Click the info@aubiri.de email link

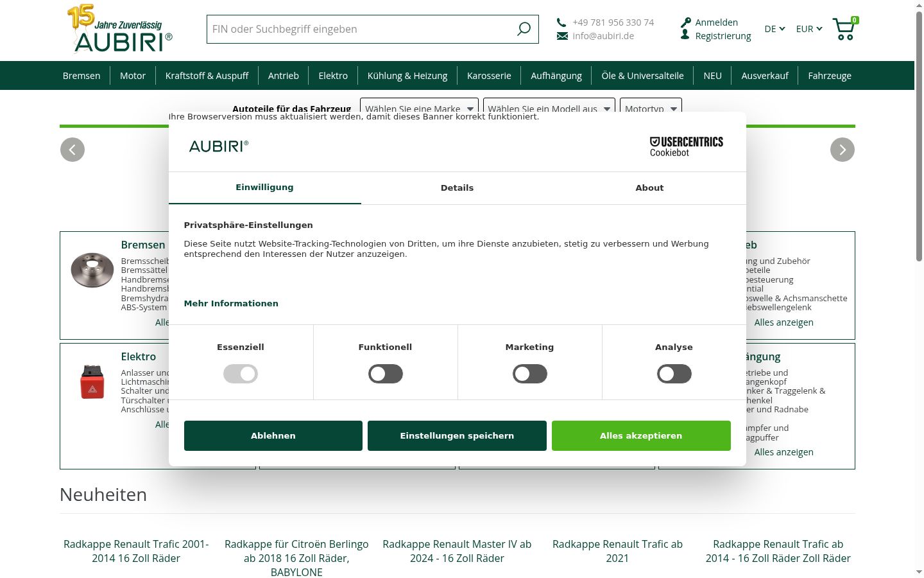(603, 36)
